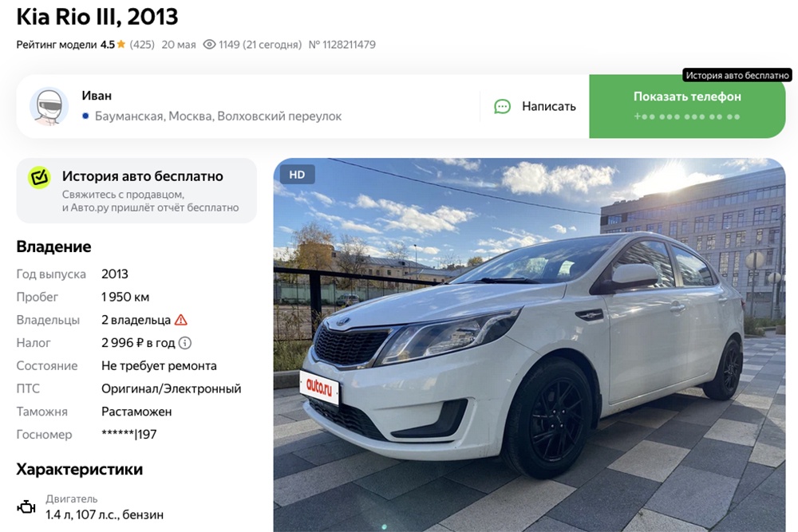The image size is (798, 532).
Task: Click the model rating review count (425)
Action: [142, 44]
